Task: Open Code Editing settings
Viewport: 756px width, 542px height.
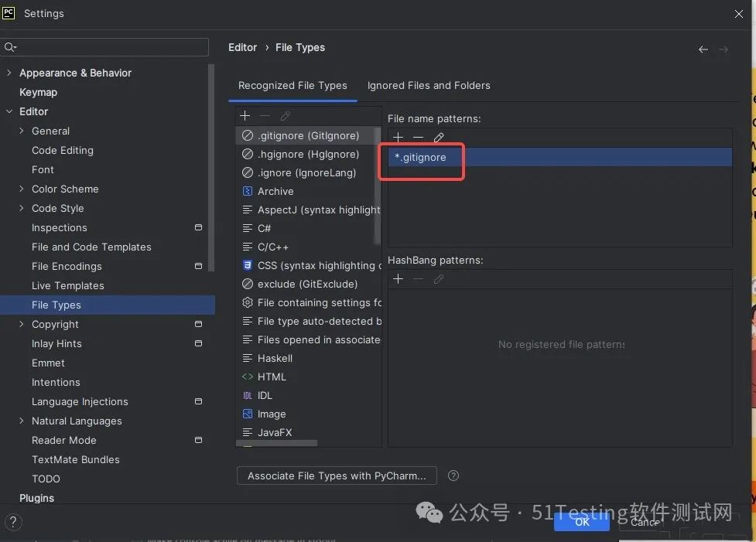Action: 63,150
